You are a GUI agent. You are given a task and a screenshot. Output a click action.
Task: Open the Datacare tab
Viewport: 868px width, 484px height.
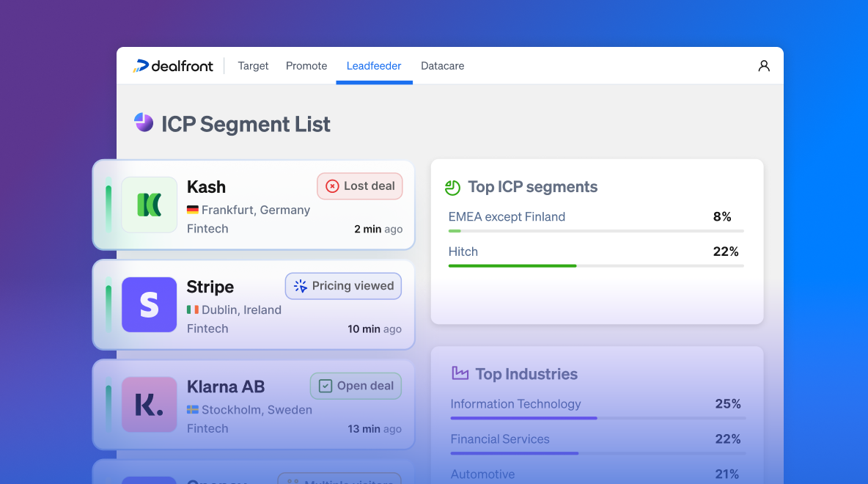442,66
